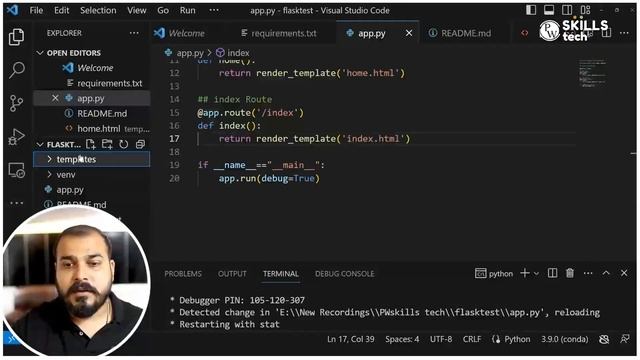Screen dimensions: 640x360
Task: Change indentation via Spaces: 4
Action: (402, 339)
